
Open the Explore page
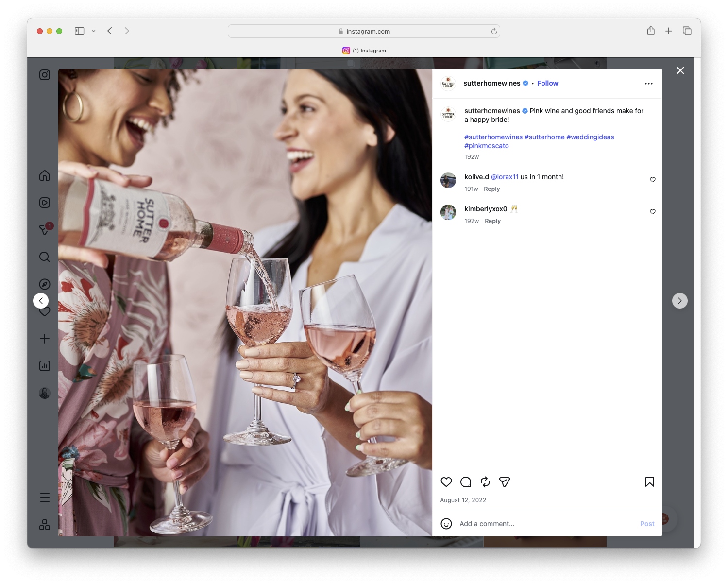pos(44,284)
